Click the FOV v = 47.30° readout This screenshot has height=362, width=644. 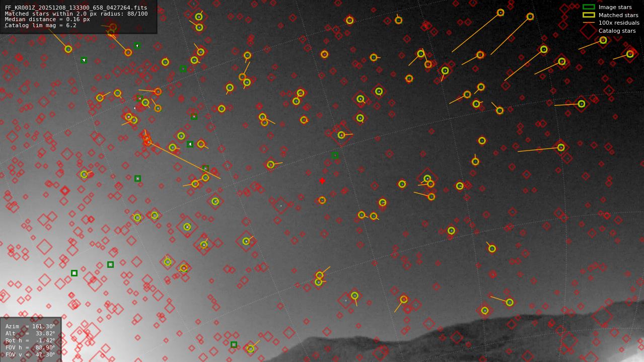click(30, 354)
